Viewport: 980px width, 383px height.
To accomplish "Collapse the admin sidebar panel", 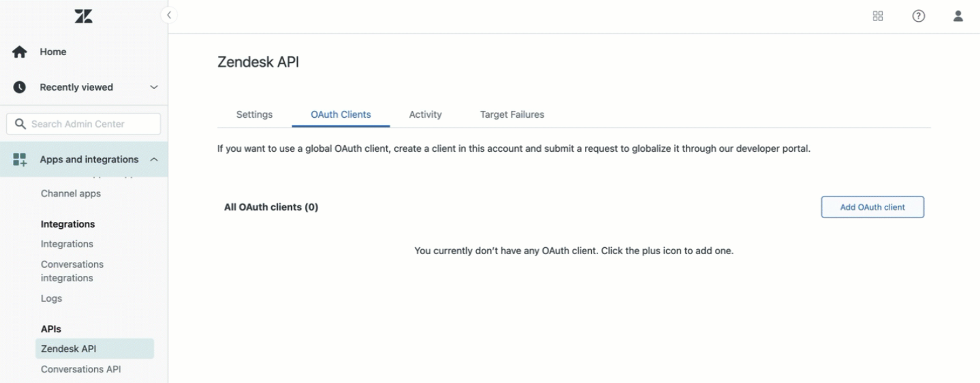I will (x=168, y=15).
